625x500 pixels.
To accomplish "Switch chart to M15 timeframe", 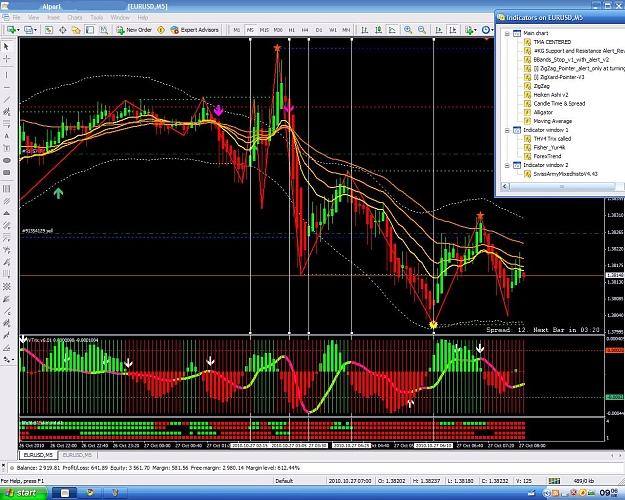I will [264, 30].
